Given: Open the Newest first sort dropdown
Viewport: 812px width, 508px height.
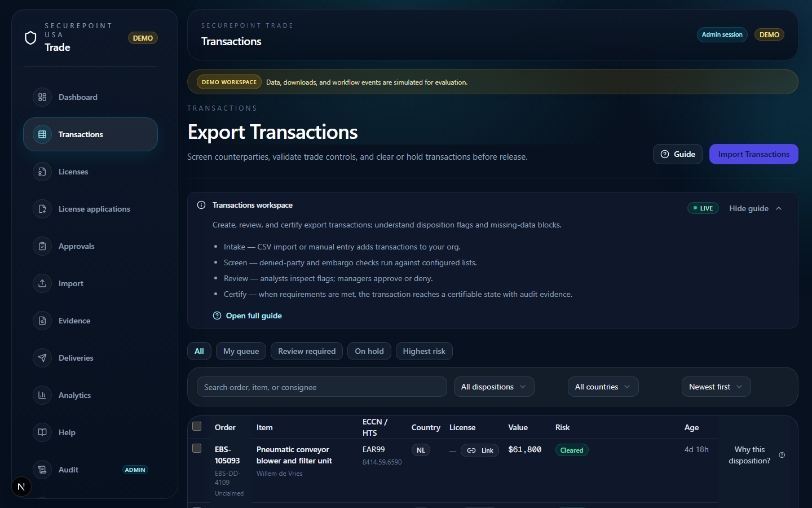Looking at the screenshot, I should pyautogui.click(x=716, y=387).
